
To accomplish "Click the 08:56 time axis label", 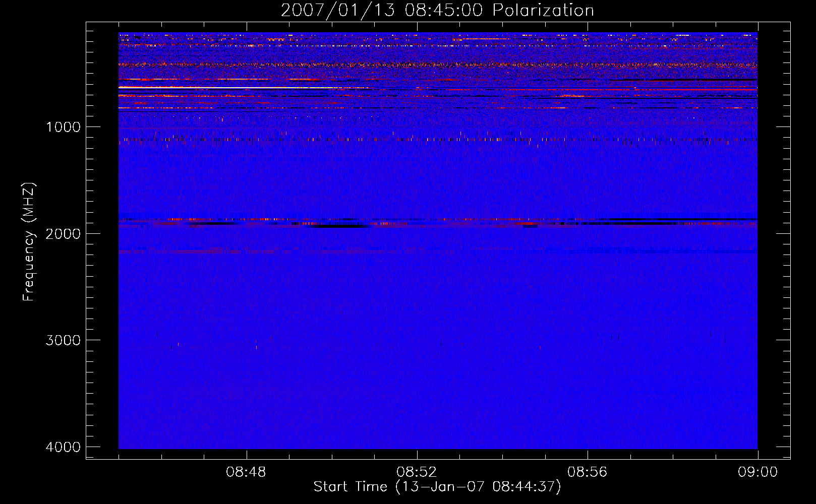I will click(x=587, y=472).
